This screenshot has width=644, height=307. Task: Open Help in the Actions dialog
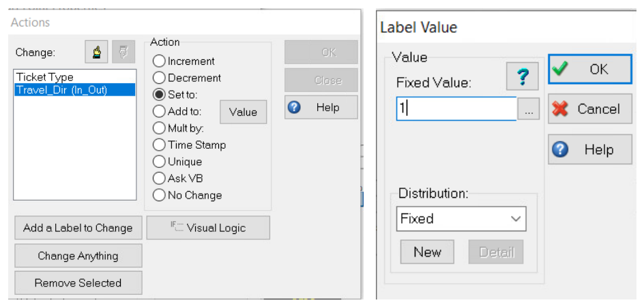(321, 108)
